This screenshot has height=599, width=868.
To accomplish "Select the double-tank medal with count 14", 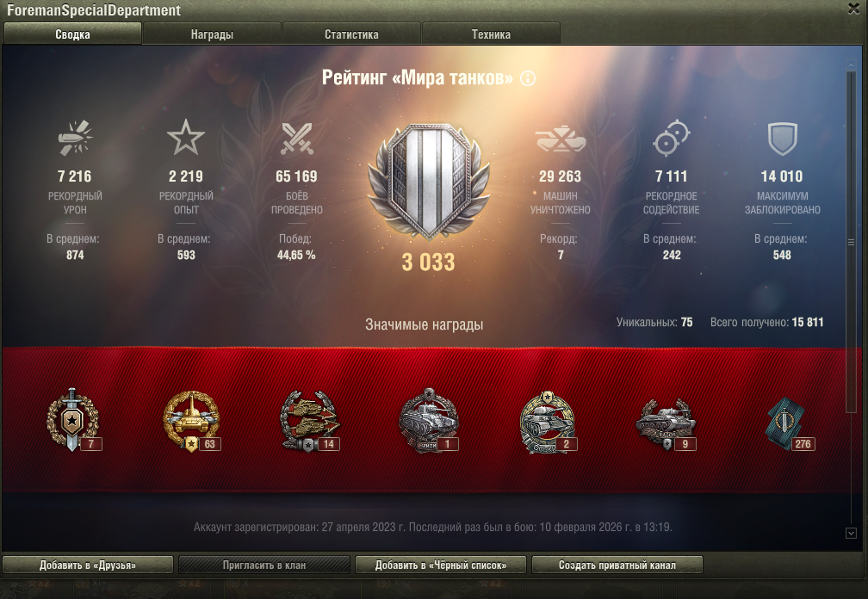I will click(309, 421).
